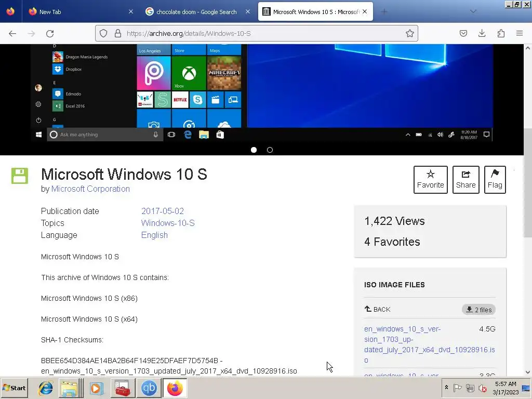Viewport: 532px width, 399px height.
Task: Click the 4.5G file size text
Action: [x=487, y=329]
